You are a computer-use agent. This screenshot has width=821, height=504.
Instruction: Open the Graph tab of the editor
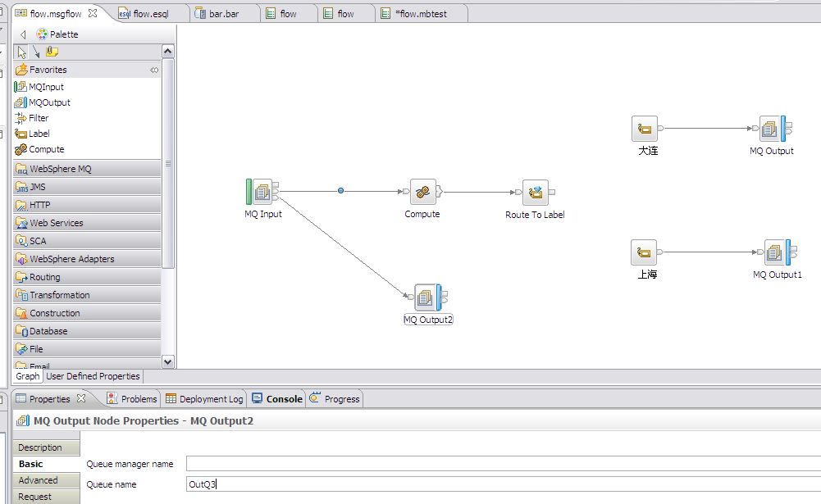[27, 376]
